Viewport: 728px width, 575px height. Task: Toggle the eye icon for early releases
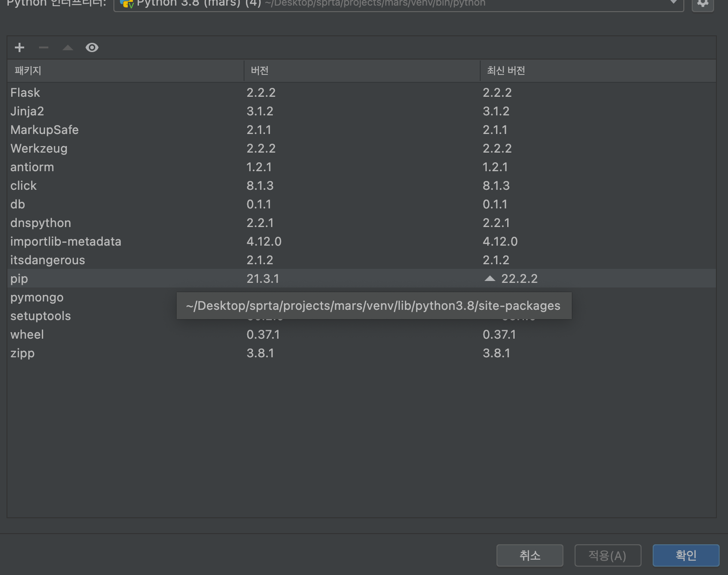92,47
